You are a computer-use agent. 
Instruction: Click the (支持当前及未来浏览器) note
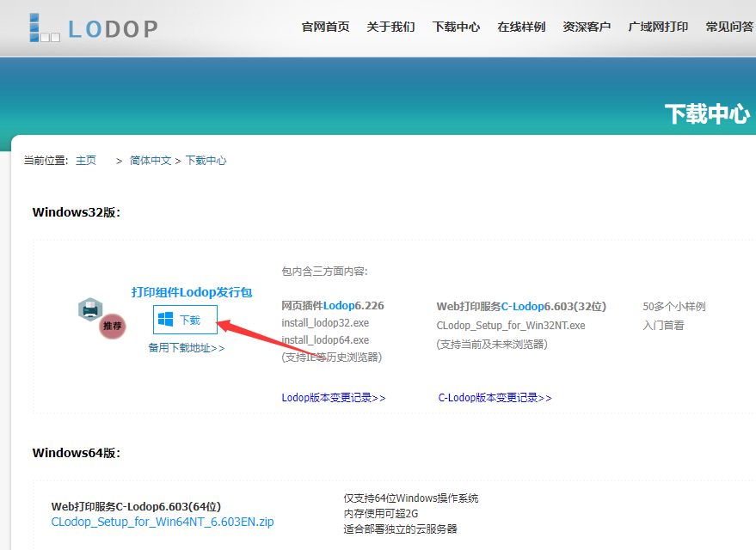tap(492, 345)
